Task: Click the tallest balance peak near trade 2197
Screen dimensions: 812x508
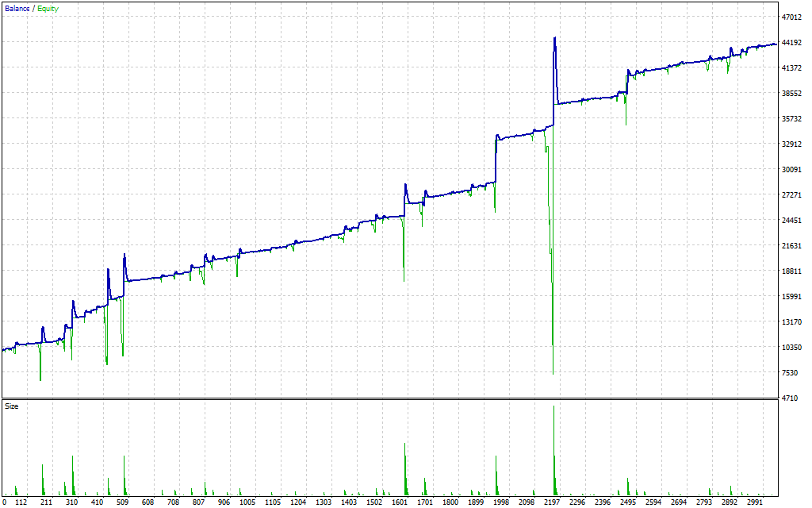Action: tap(554, 38)
